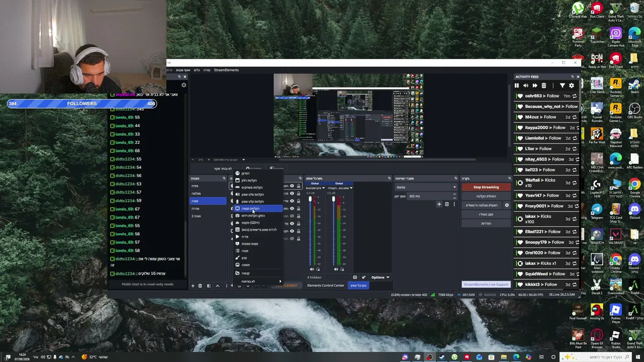Viewport: 644px width, 362px height.
Task: Open StreamElements Live Support link
Action: (x=486, y=285)
